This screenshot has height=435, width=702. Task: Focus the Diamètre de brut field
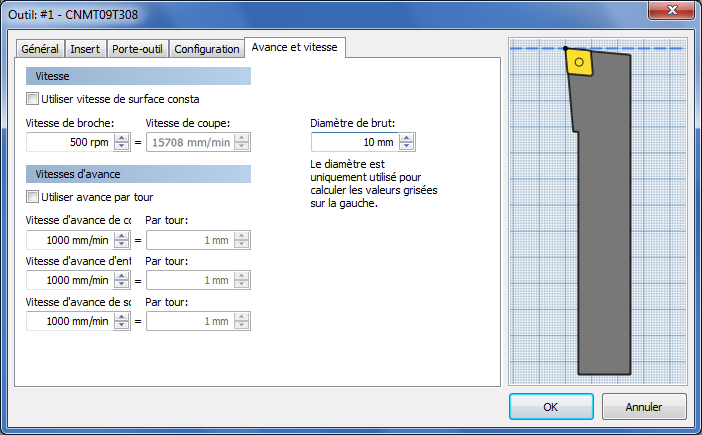point(355,142)
